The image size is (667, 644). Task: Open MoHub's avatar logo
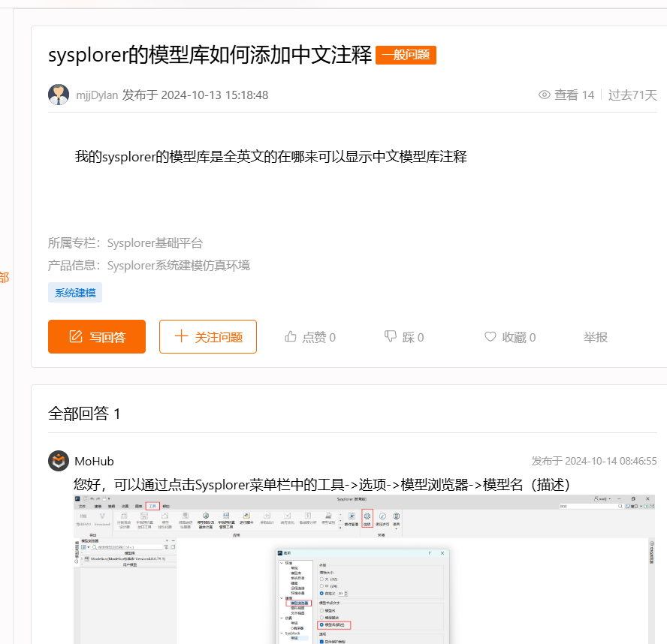[x=59, y=461]
